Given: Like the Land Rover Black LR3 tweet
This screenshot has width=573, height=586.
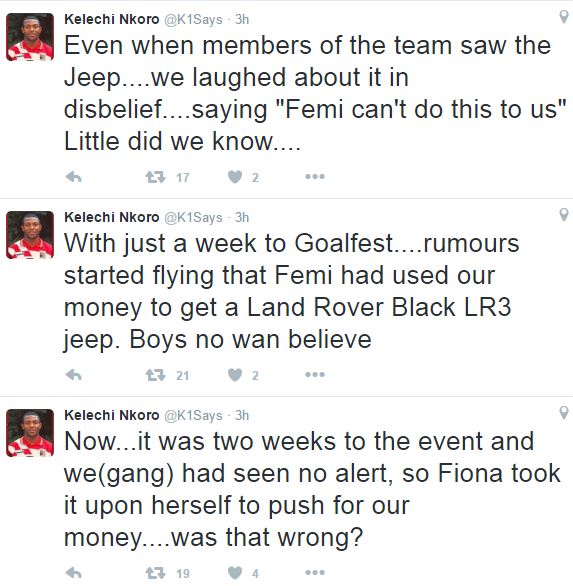Looking at the screenshot, I should pos(235,375).
